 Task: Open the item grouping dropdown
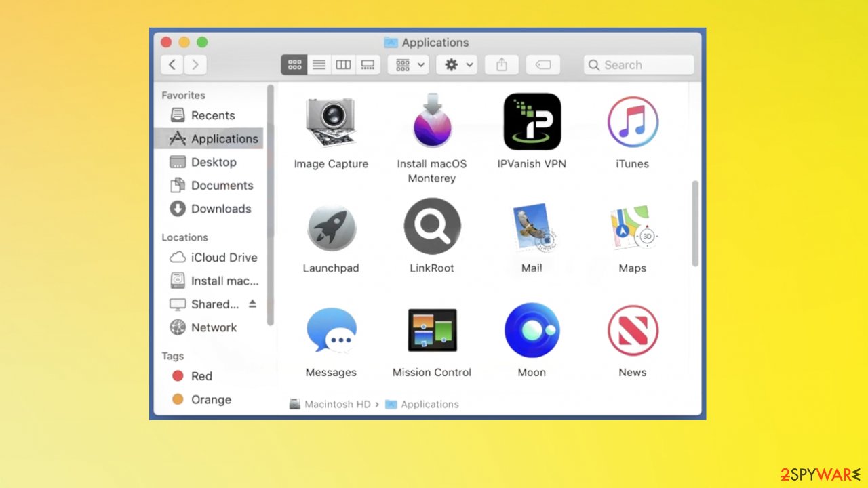(408, 64)
